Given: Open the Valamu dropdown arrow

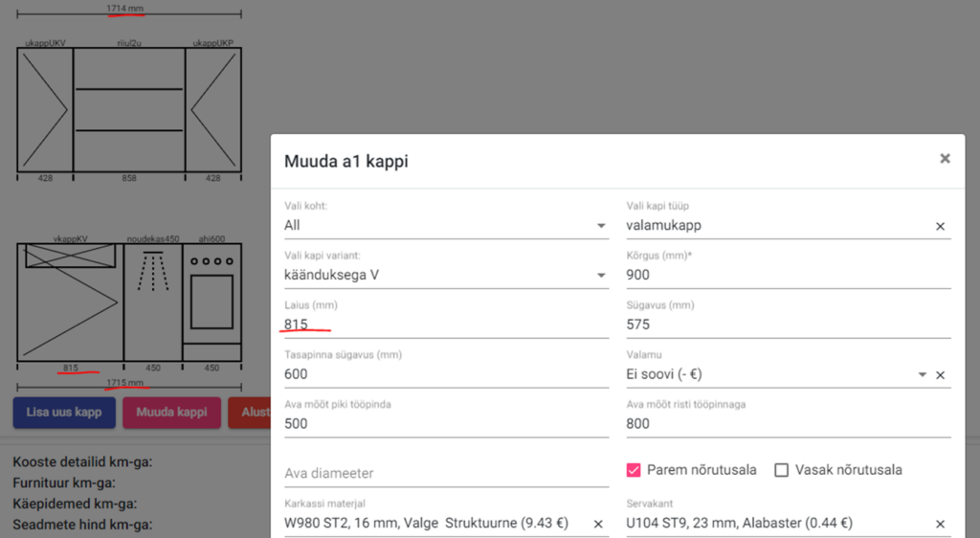Looking at the screenshot, I should pyautogui.click(x=922, y=375).
